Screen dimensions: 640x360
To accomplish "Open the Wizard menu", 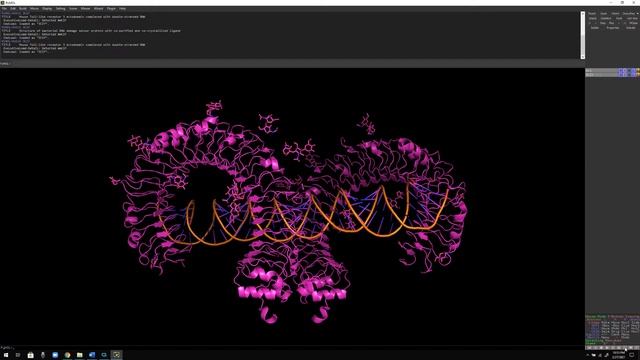I will click(98, 9).
